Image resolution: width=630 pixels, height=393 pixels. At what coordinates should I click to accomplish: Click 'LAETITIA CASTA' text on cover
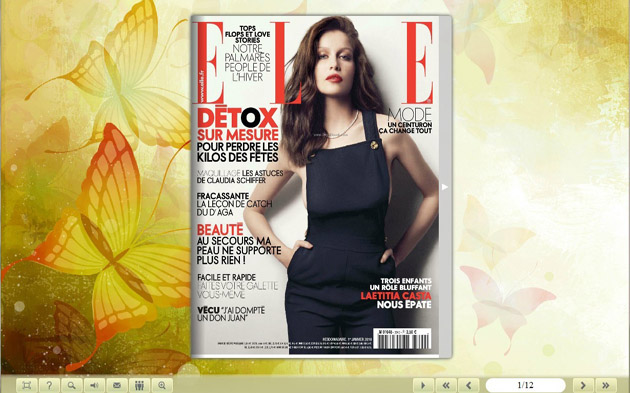pyautogui.click(x=396, y=296)
